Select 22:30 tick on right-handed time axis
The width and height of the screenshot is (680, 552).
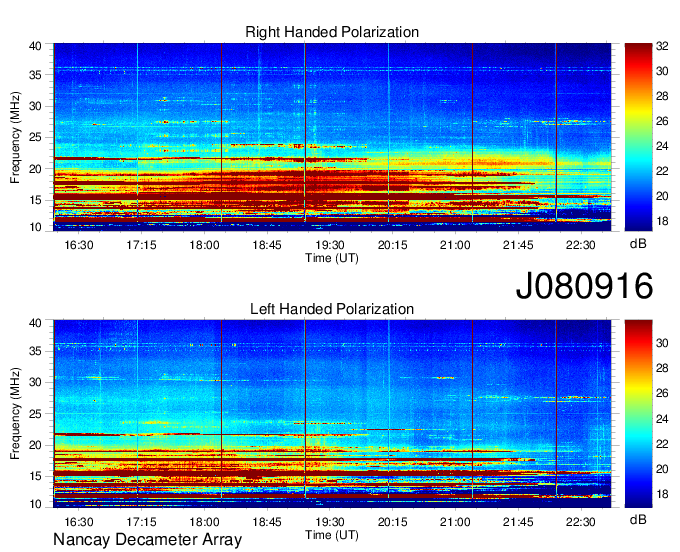point(581,245)
